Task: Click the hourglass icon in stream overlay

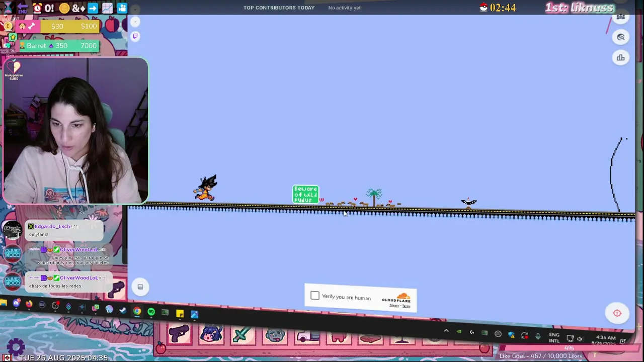Action: [8, 7]
